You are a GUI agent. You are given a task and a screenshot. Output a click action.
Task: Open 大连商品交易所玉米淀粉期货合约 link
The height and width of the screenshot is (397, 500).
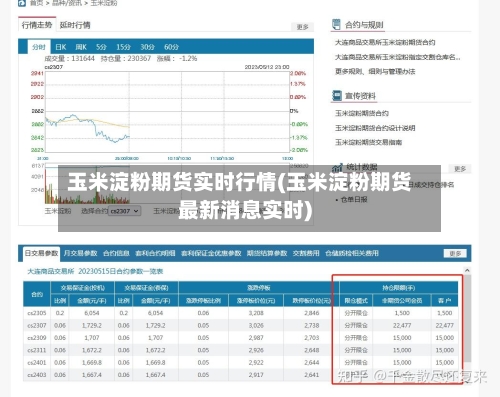(385, 42)
